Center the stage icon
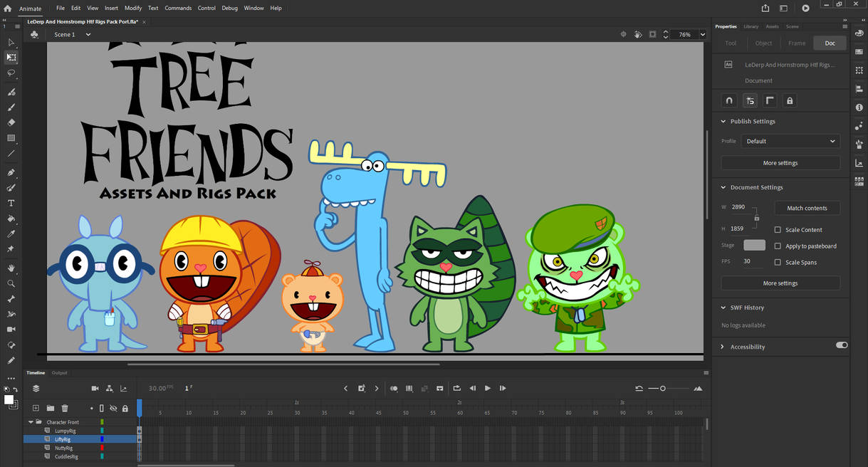The height and width of the screenshot is (467, 868). click(x=623, y=34)
